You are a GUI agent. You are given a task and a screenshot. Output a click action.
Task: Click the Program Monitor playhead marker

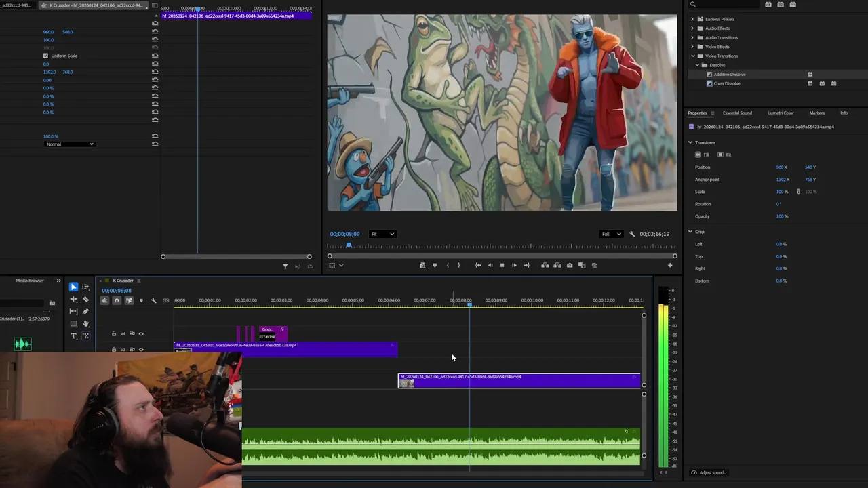click(349, 245)
